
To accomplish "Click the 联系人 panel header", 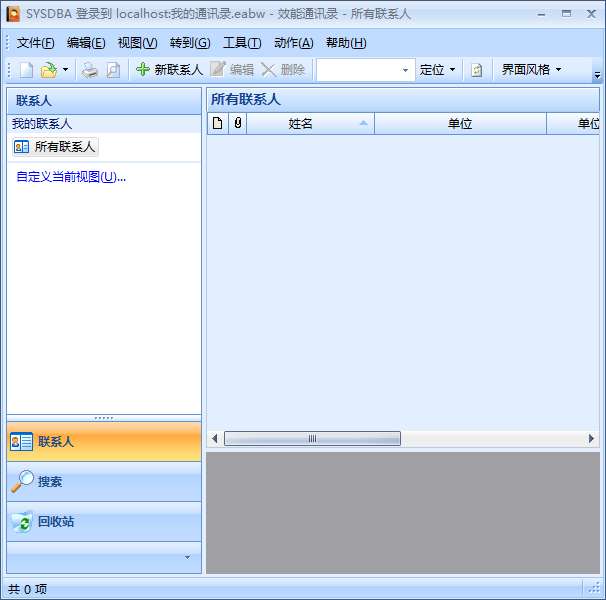I will pyautogui.click(x=104, y=101).
